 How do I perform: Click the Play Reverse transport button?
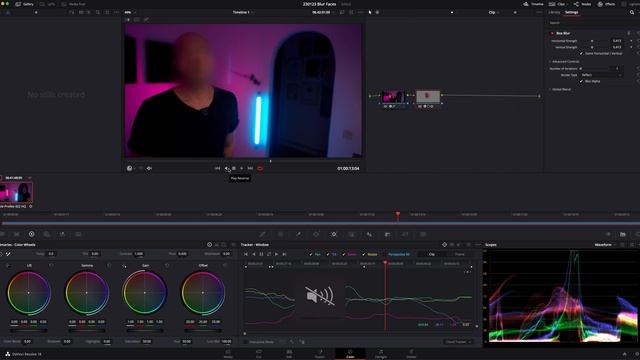(x=227, y=168)
